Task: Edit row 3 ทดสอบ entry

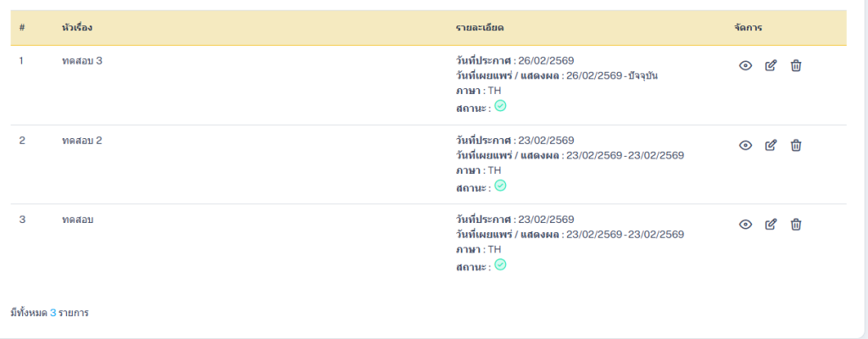Action: point(771,225)
